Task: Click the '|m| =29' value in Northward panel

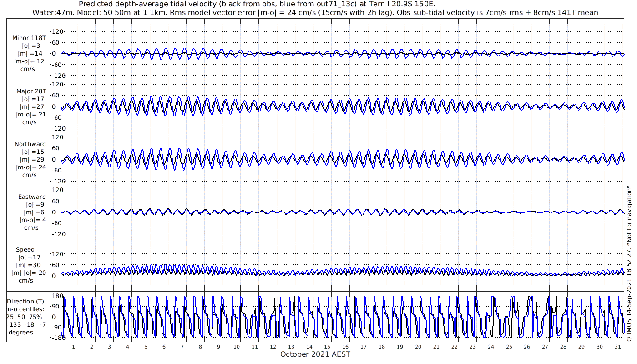Action: click(33, 160)
